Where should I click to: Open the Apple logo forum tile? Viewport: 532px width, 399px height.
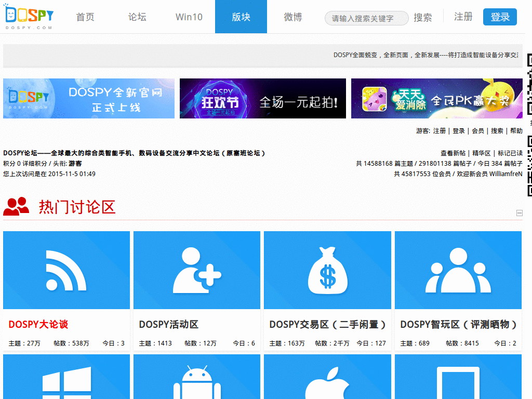click(327, 377)
